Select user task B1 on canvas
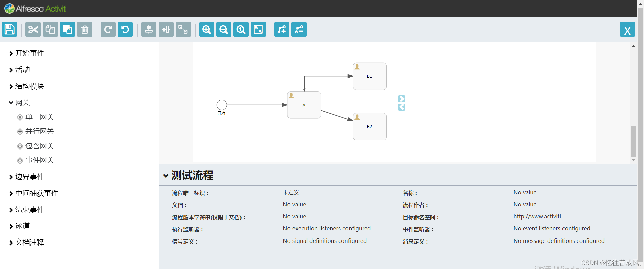 click(370, 76)
